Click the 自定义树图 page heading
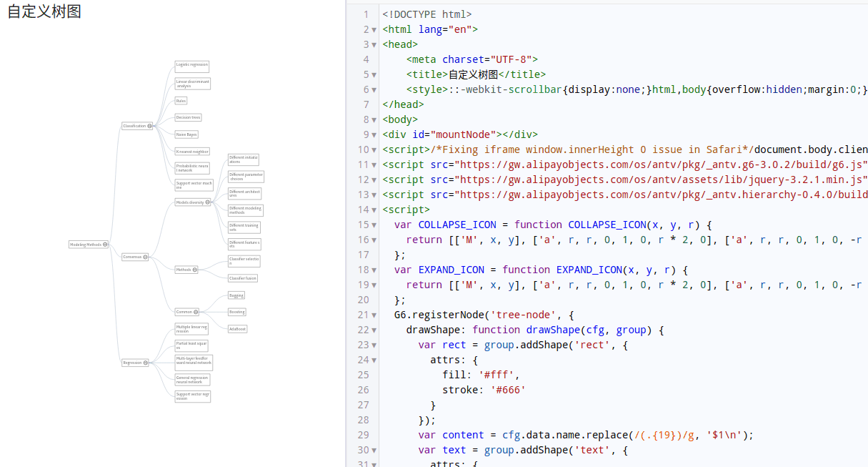This screenshot has width=868, height=467. (x=44, y=11)
